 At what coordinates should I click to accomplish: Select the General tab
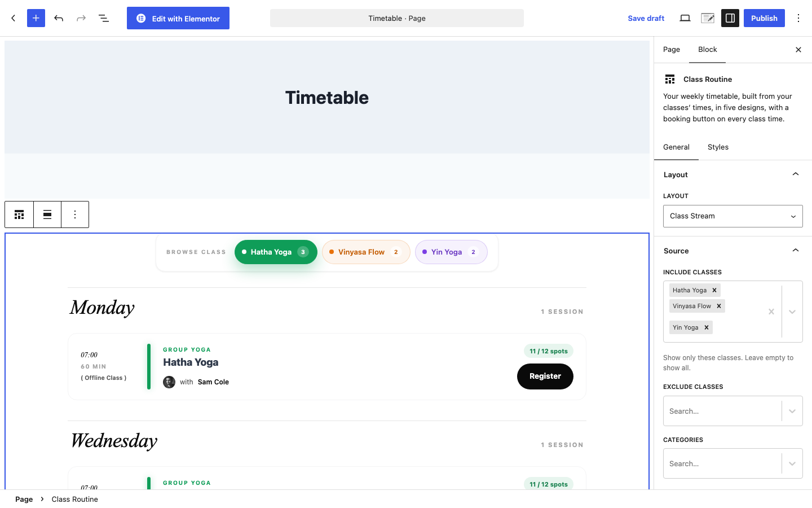pyautogui.click(x=676, y=147)
